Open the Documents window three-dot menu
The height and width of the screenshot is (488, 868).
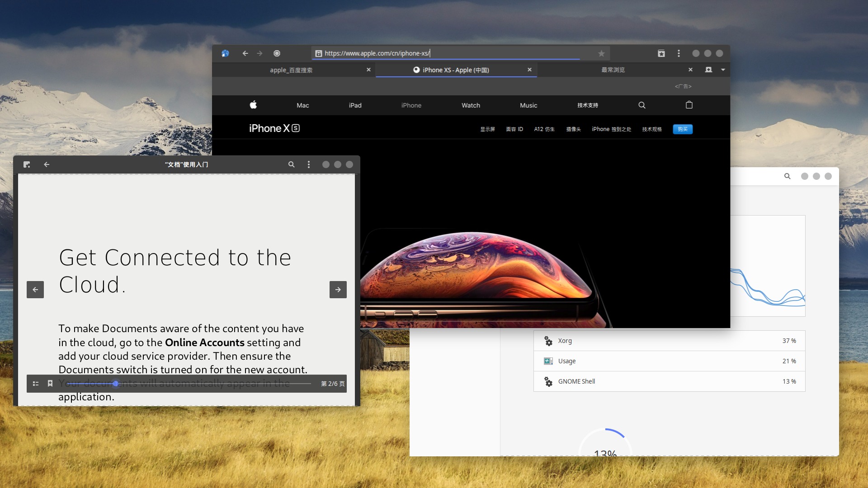tap(309, 164)
